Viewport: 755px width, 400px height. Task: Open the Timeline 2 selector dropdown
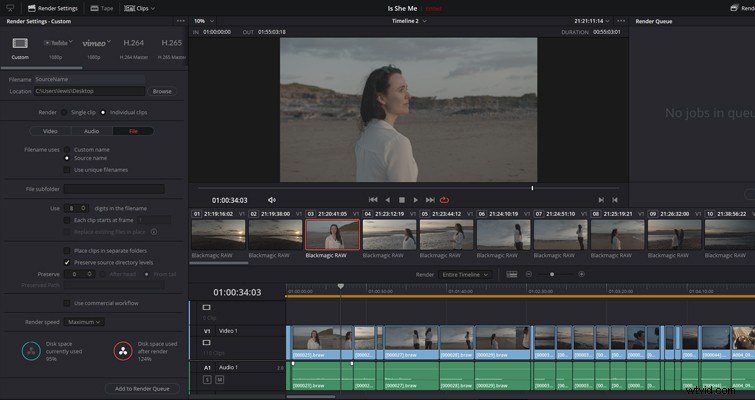[x=409, y=21]
